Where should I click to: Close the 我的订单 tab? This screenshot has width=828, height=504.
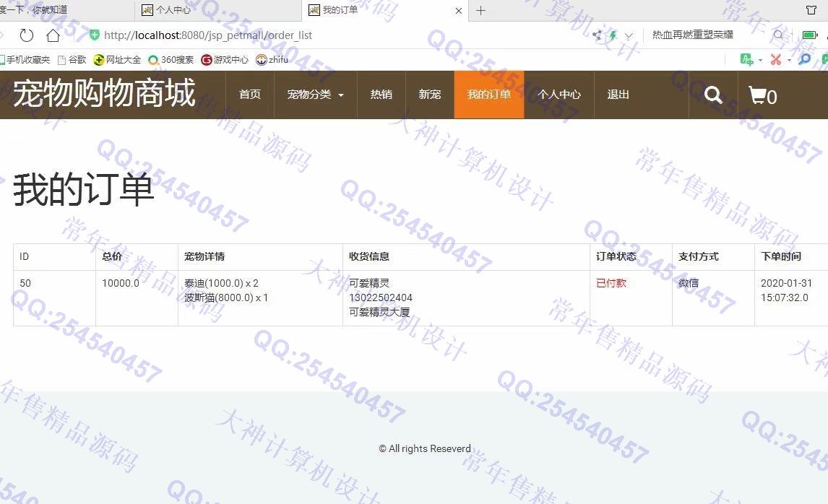coord(458,11)
